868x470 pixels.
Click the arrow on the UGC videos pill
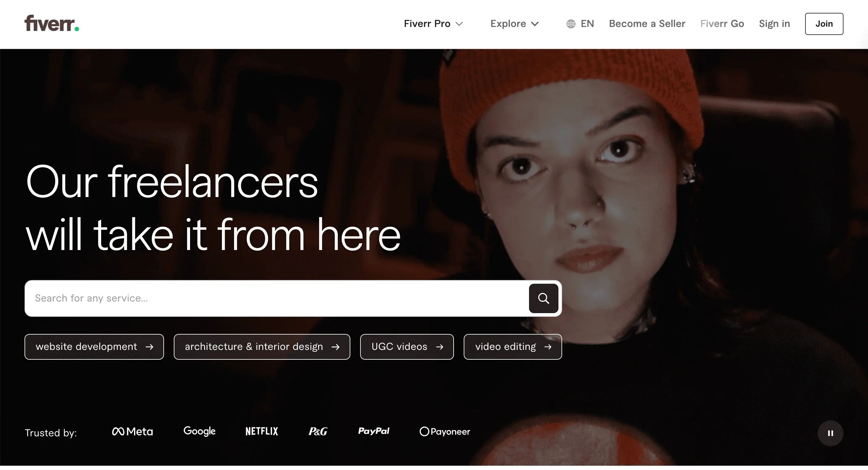[x=440, y=347]
